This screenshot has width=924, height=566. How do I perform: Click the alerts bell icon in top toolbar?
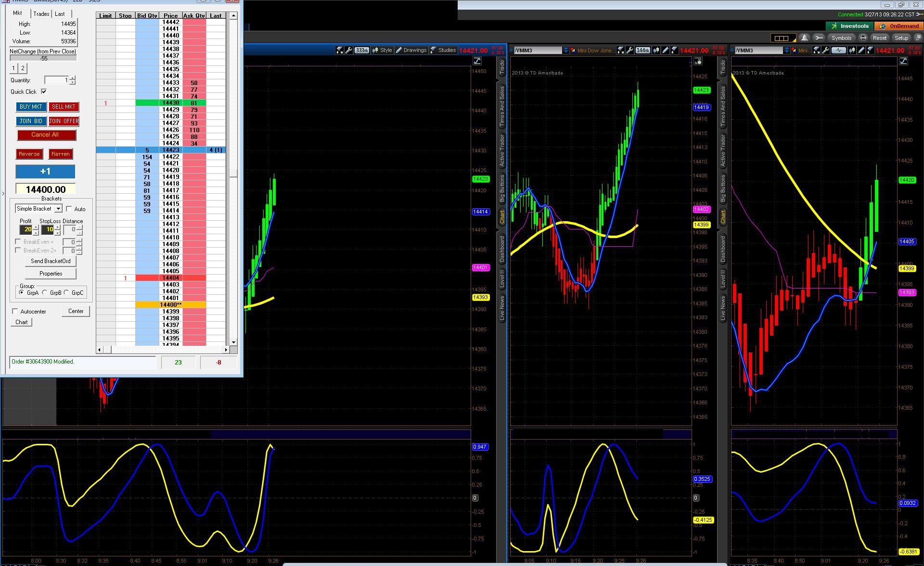click(804, 38)
